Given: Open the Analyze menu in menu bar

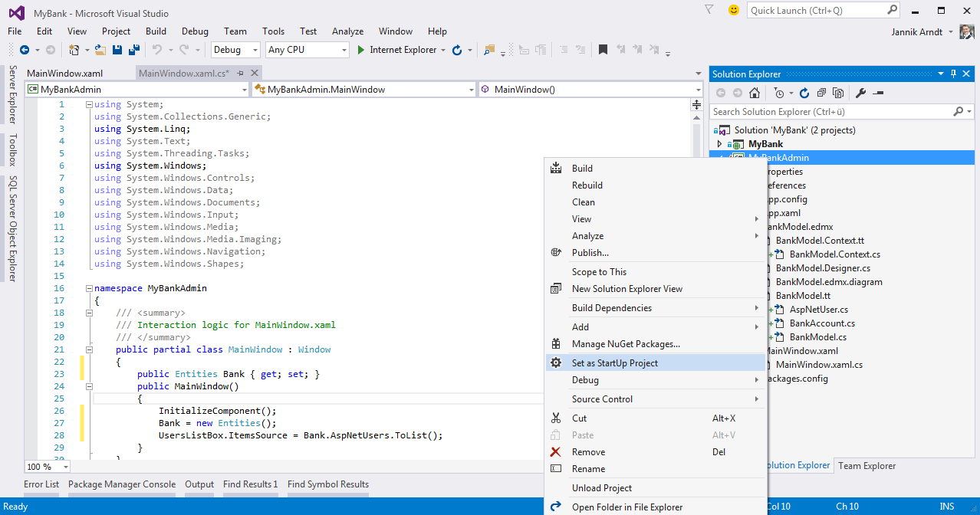Looking at the screenshot, I should pyautogui.click(x=347, y=31).
